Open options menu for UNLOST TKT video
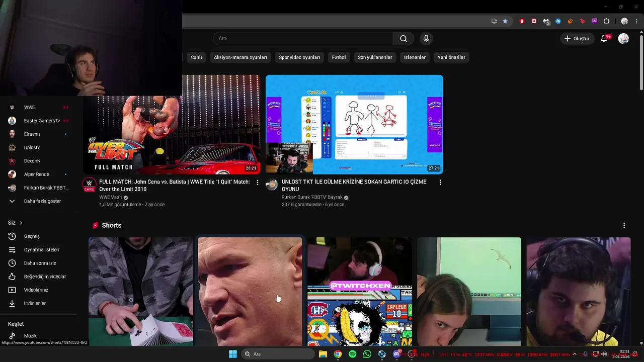 coord(440,183)
